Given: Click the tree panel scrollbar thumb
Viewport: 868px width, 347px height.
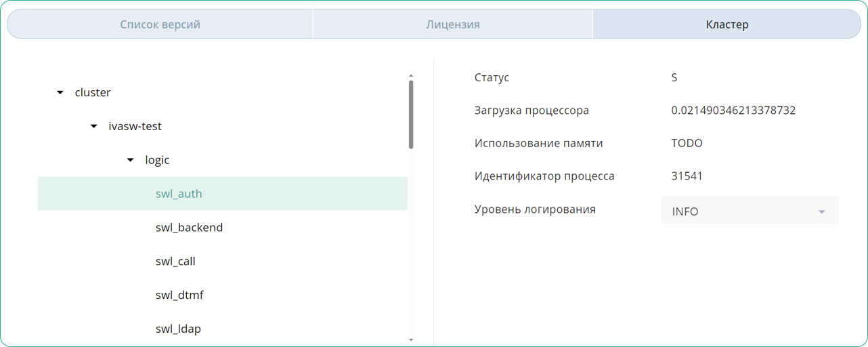Looking at the screenshot, I should (x=411, y=114).
